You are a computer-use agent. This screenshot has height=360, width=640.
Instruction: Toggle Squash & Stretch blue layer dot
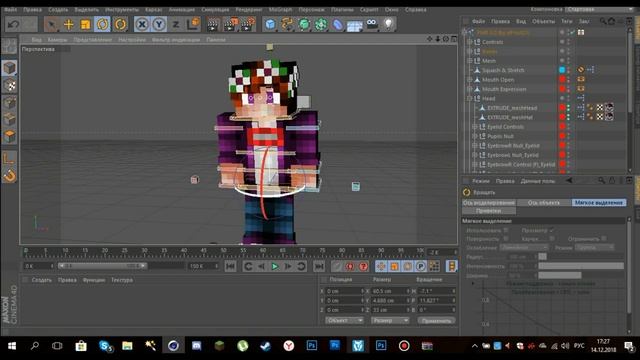(x=562, y=70)
